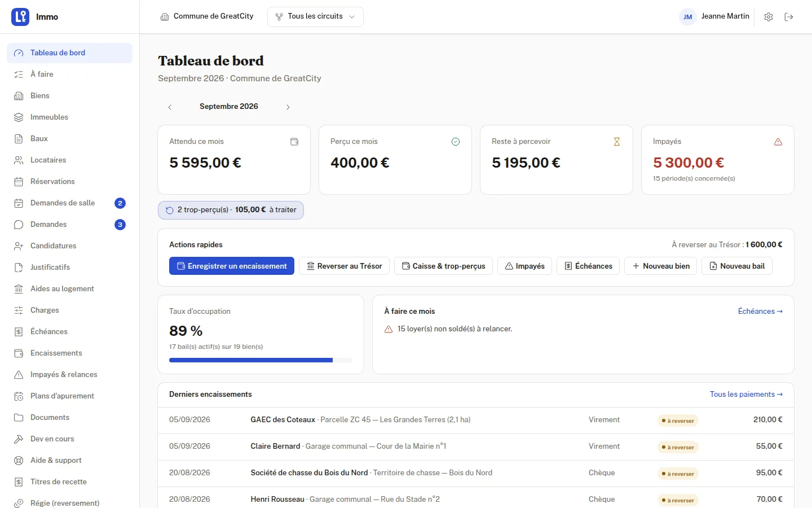This screenshot has width=812, height=508.
Task: Click the Documents folder icon in sidebar
Action: 19,418
